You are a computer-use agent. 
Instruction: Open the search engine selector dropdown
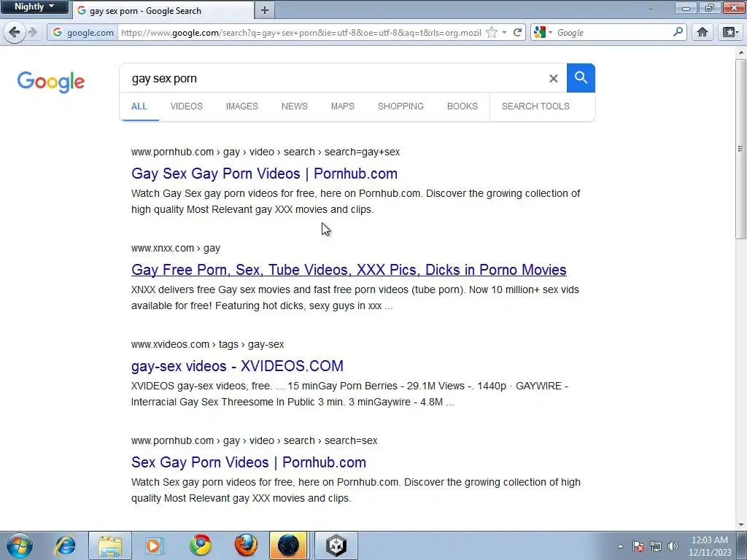pyautogui.click(x=543, y=32)
